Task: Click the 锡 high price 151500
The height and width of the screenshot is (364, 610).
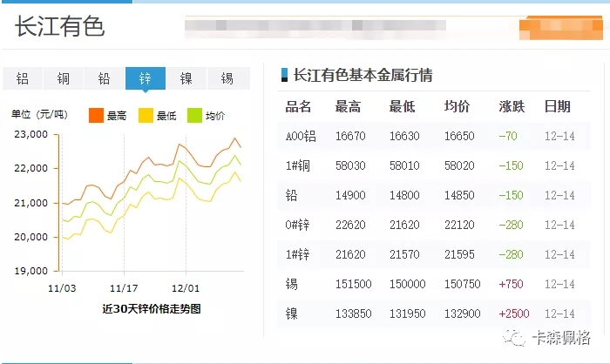Action: 354,284
